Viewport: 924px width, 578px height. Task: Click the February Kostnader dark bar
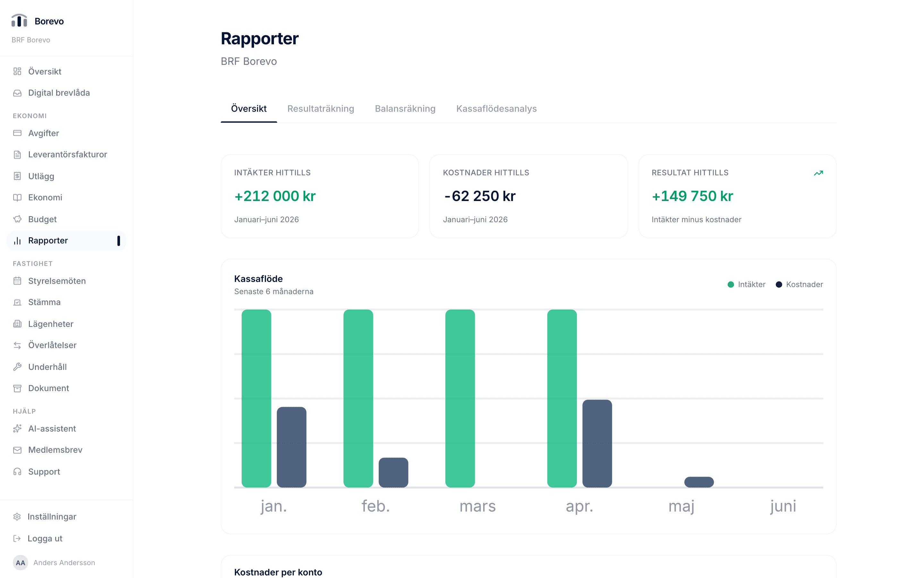[393, 472]
